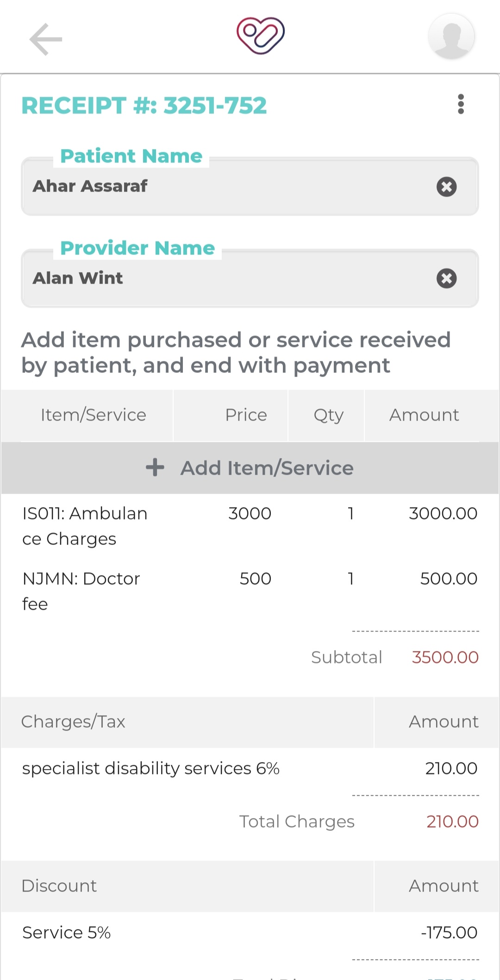Tap the Qty column header
The height and width of the screenshot is (980, 500).
[x=328, y=415]
